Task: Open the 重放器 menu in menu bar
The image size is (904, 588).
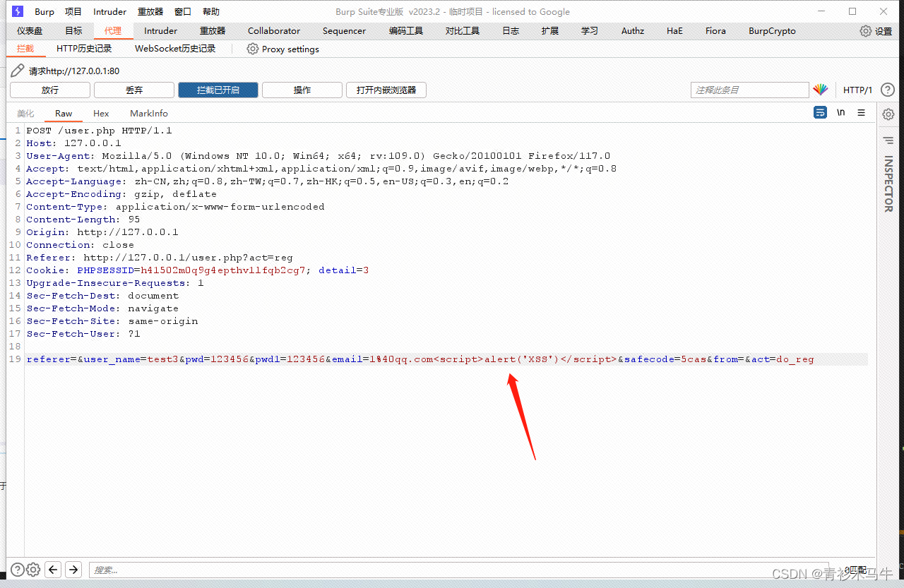Action: pyautogui.click(x=150, y=11)
